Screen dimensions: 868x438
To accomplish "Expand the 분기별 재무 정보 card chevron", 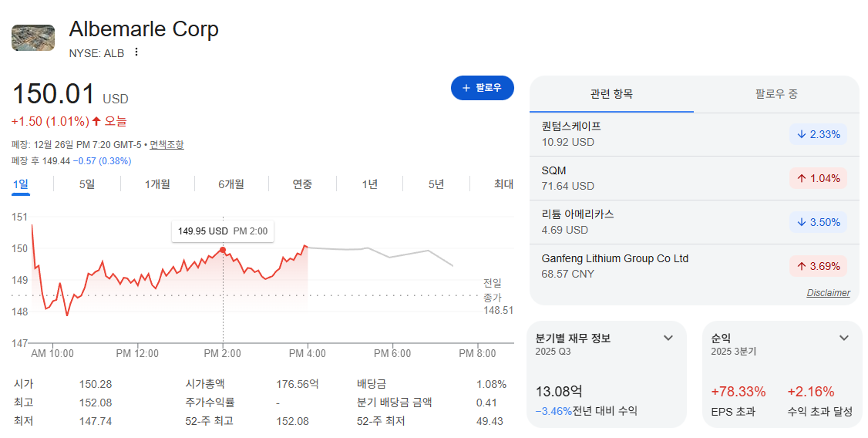I will pos(668,338).
